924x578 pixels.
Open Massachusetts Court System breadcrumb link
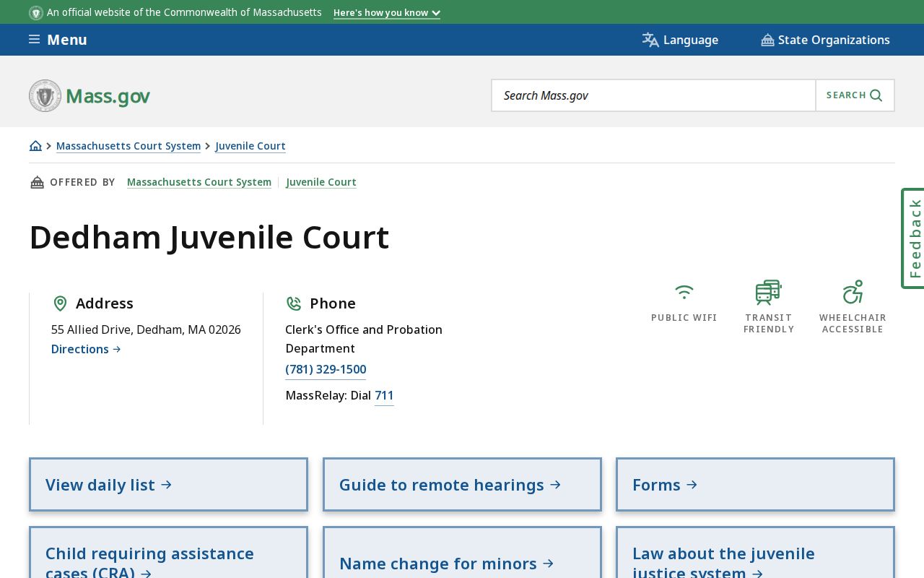pos(128,146)
